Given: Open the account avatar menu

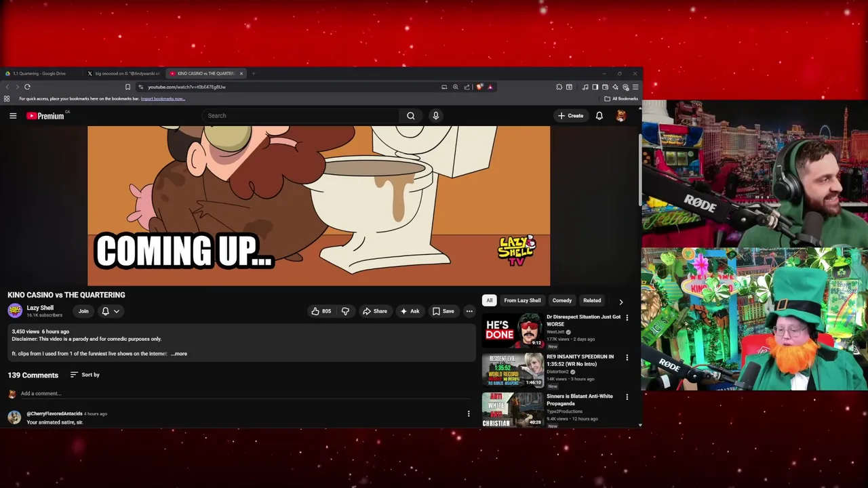Looking at the screenshot, I should [620, 116].
